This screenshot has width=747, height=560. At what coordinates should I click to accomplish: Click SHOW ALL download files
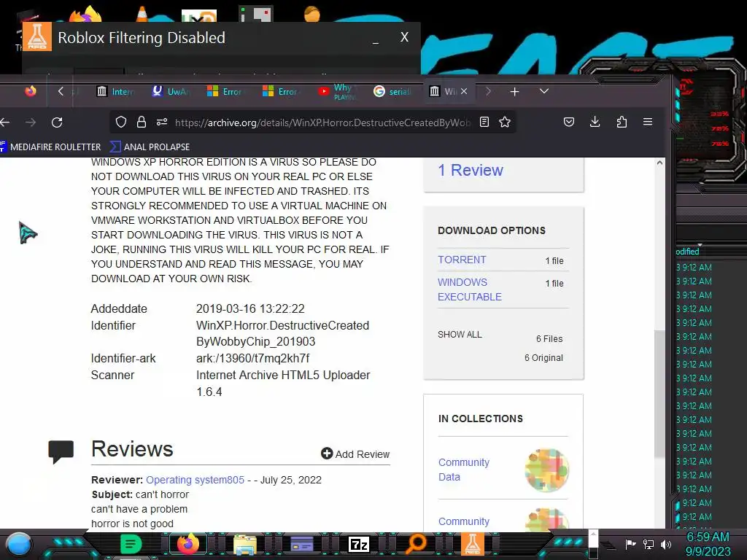(460, 334)
